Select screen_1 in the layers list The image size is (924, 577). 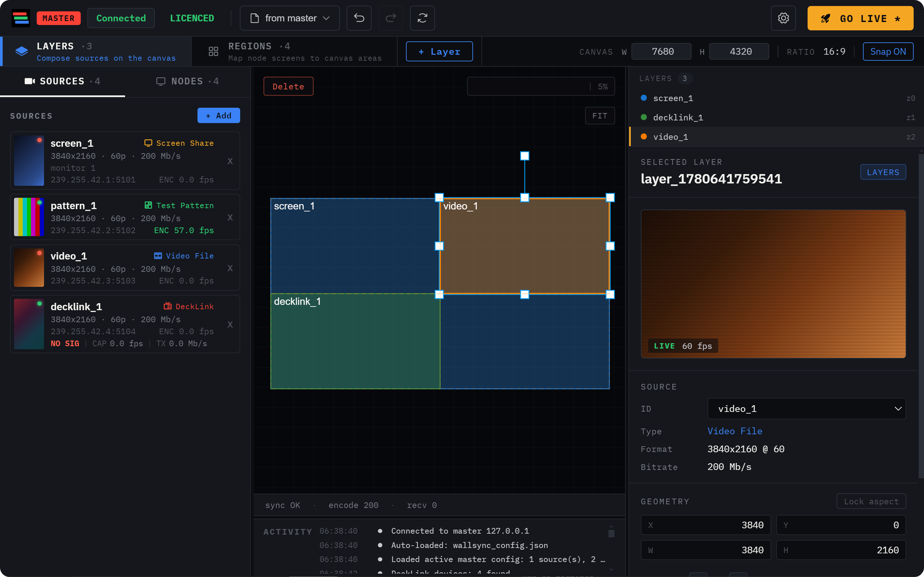click(x=776, y=98)
